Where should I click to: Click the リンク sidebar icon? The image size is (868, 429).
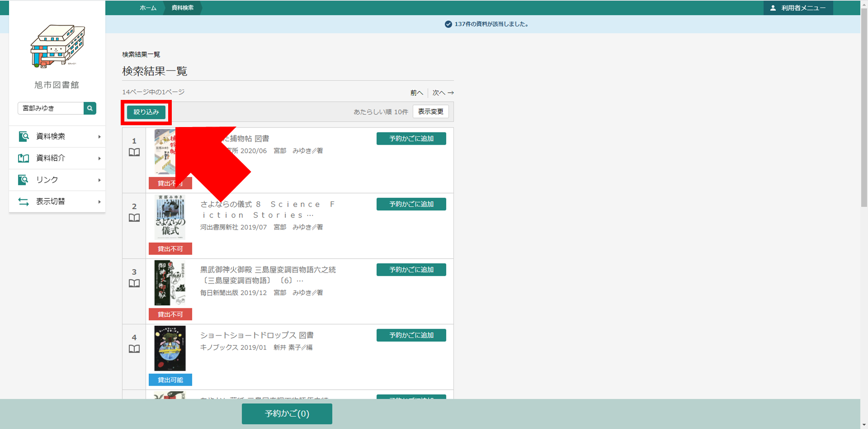click(x=24, y=179)
